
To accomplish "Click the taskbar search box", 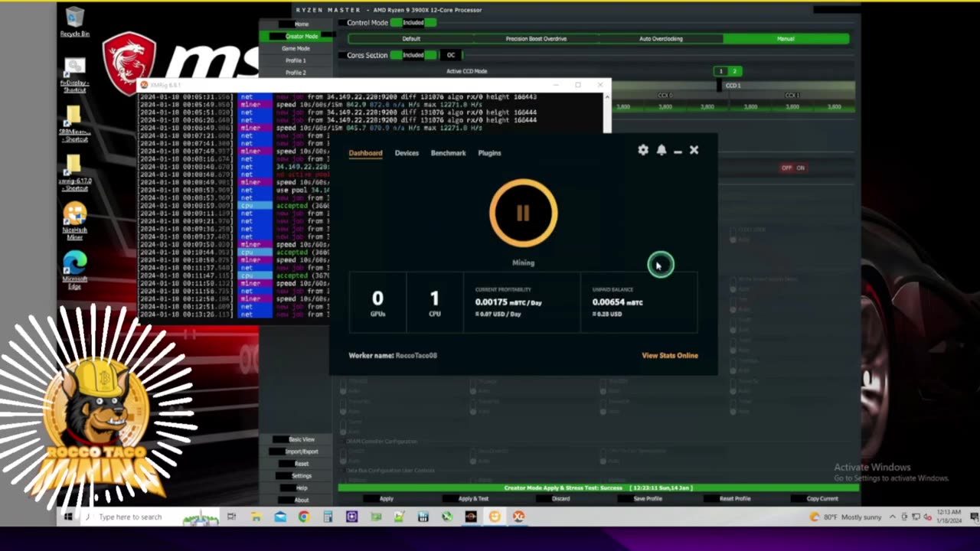I will [x=149, y=517].
